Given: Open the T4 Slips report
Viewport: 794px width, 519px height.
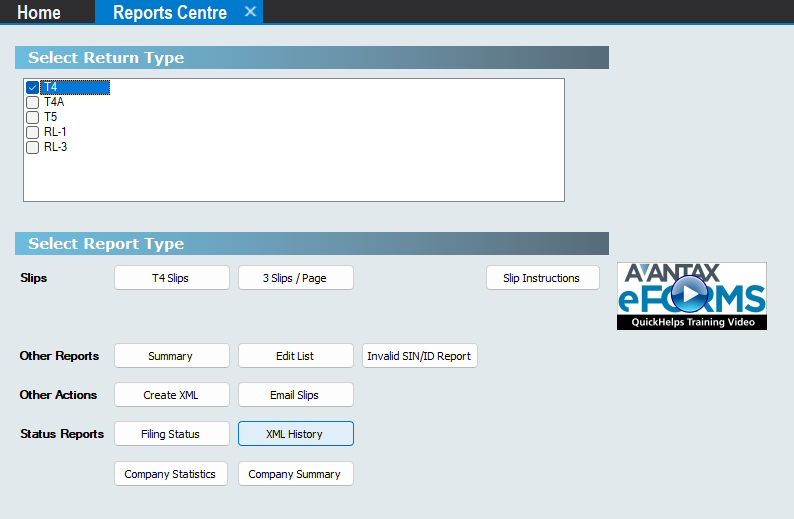Looking at the screenshot, I should point(172,278).
